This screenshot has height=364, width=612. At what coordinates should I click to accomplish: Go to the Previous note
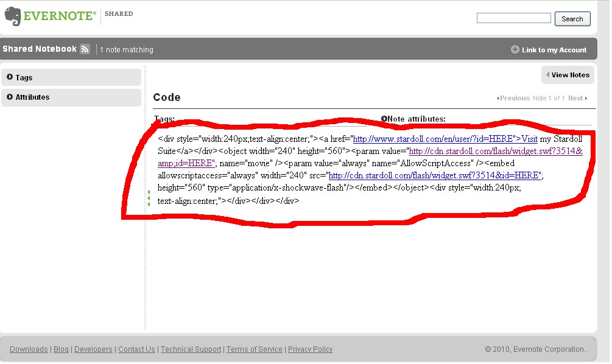513,99
